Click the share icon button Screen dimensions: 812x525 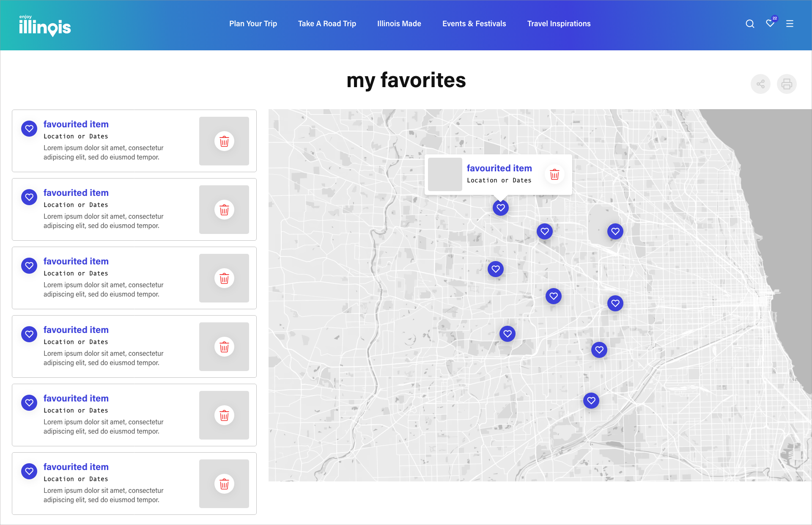click(x=760, y=84)
